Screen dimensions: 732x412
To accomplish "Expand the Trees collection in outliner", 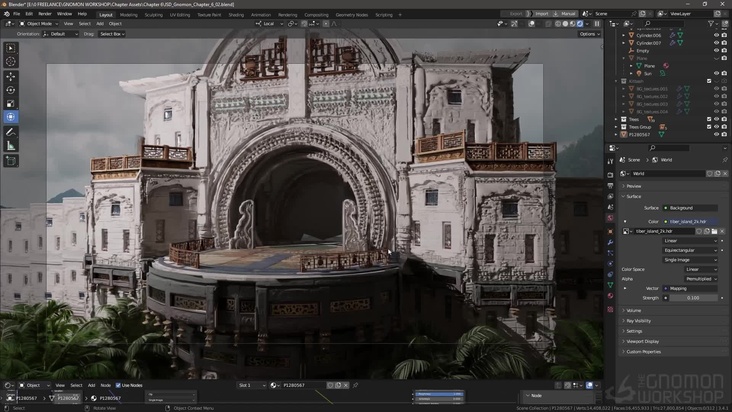I will [616, 119].
